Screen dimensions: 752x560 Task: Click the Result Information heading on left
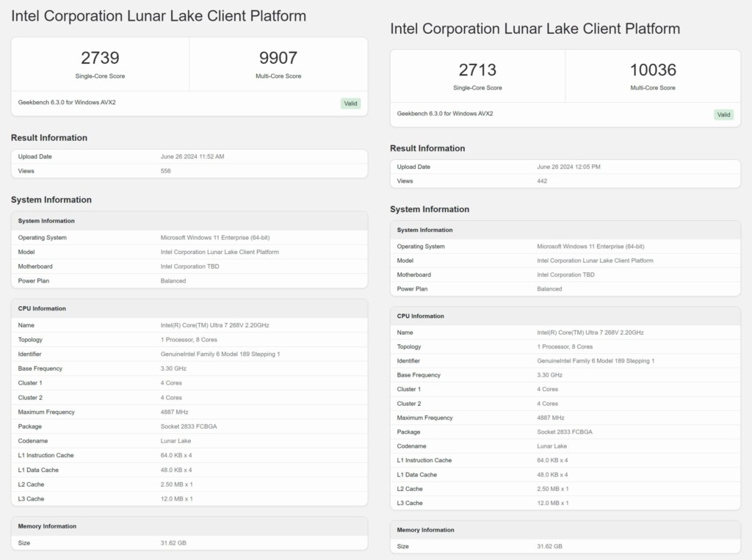[48, 138]
